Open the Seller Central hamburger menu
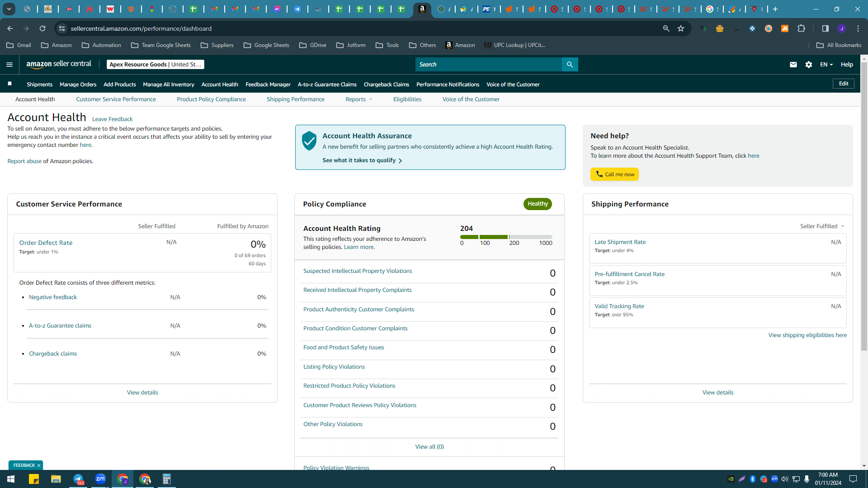868x488 pixels. point(9,65)
